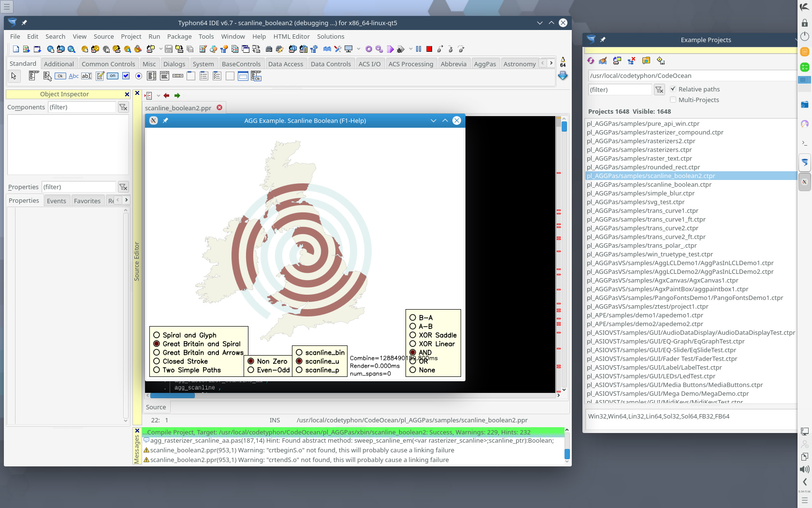Click the purple gear Build icon

(369, 49)
